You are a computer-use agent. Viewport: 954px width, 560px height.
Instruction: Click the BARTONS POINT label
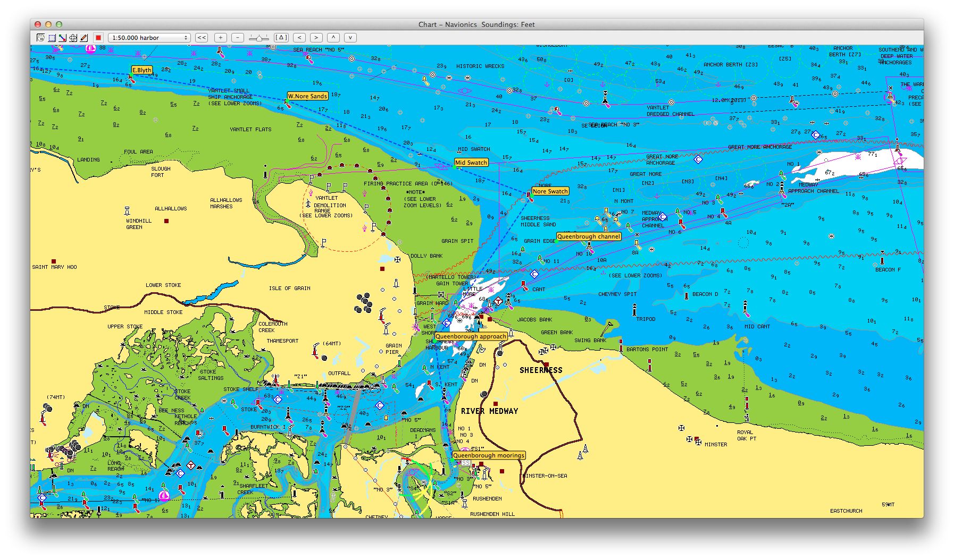[x=647, y=350]
